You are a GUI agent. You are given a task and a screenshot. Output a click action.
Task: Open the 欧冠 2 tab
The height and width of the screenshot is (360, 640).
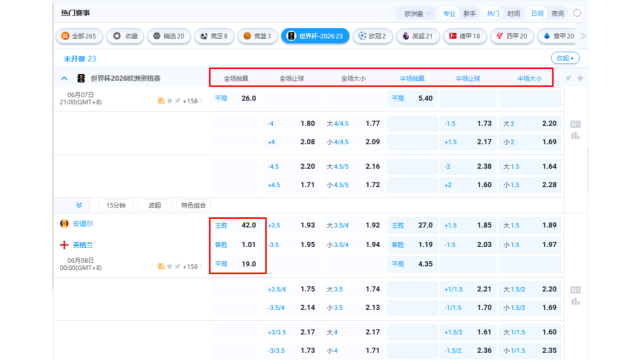(373, 36)
